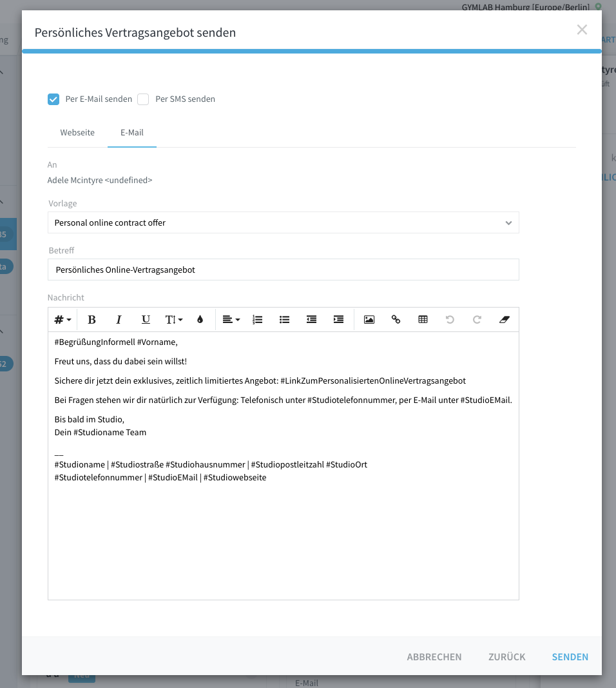The image size is (616, 688).
Task: Click ABBRECHEN to cancel
Action: [x=434, y=657]
